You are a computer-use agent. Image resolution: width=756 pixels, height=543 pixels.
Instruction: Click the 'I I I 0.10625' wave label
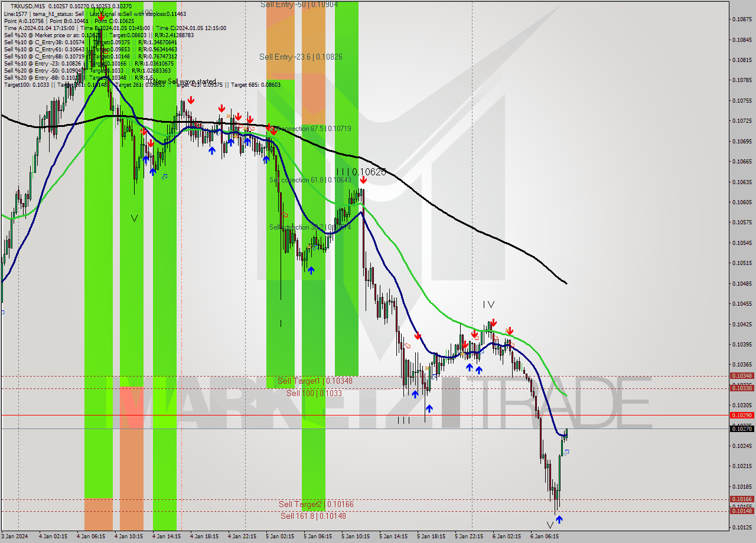[361, 172]
